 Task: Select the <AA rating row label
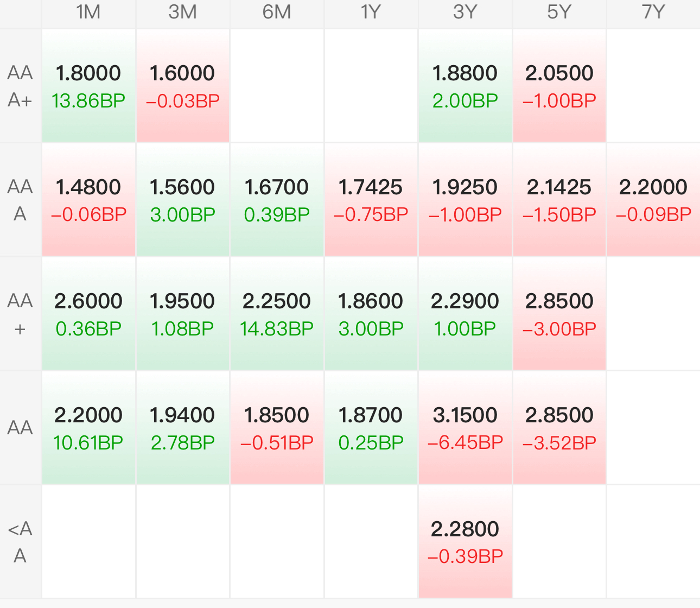(20, 542)
